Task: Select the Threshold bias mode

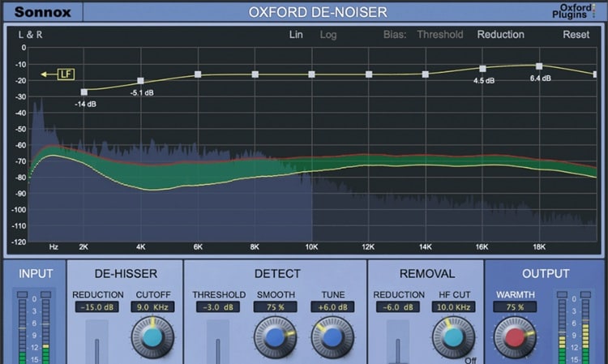Action: point(440,35)
